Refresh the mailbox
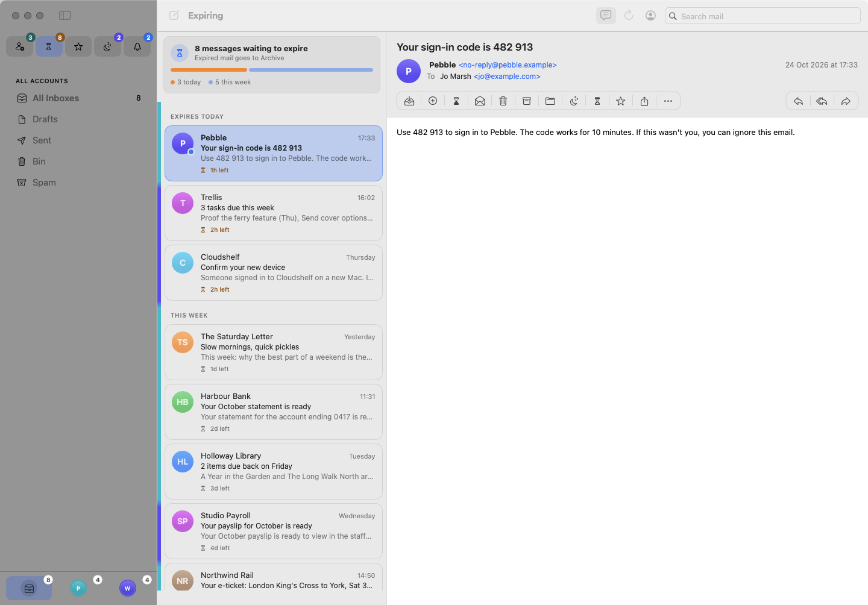 tap(629, 16)
